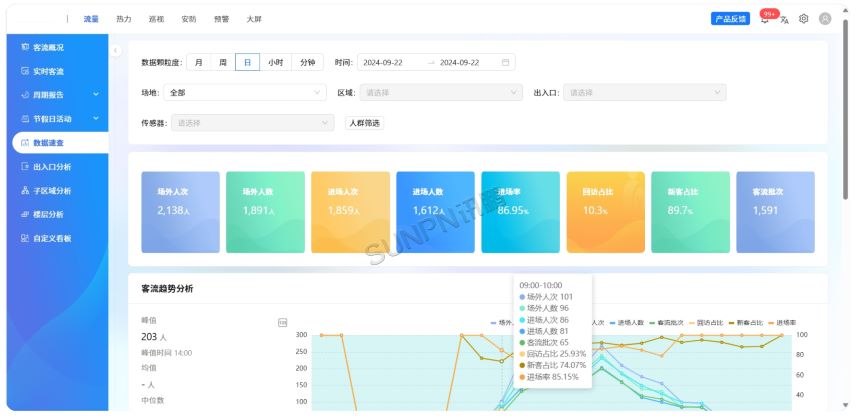
Task: Select the 日 granularity option
Action: pyautogui.click(x=247, y=63)
